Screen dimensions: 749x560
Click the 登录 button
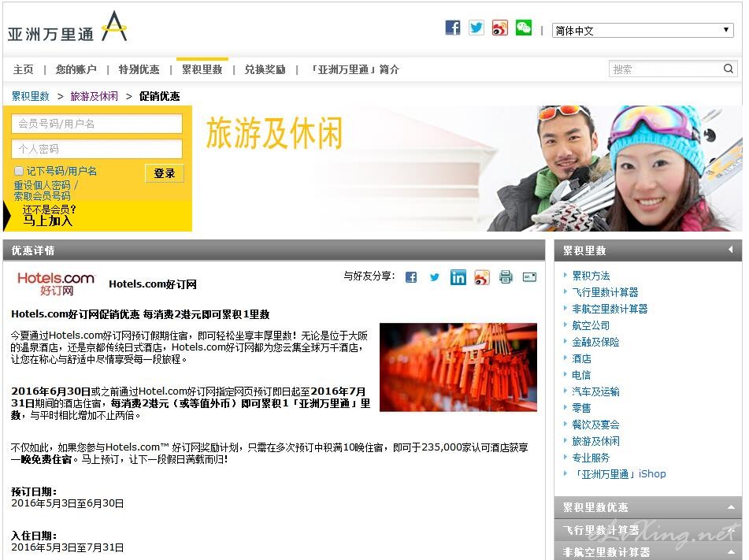point(165,173)
